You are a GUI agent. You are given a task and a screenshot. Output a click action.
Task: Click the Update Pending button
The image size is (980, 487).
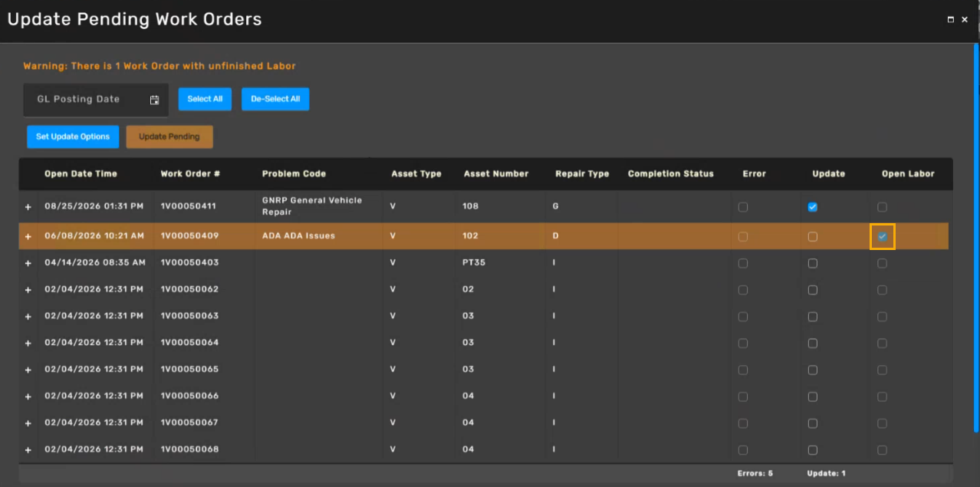[x=169, y=137]
